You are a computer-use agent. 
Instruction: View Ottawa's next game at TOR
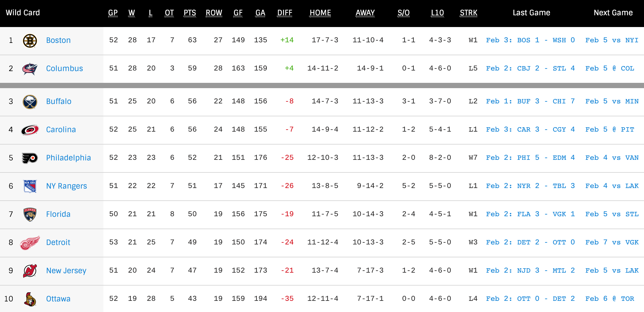click(x=610, y=299)
